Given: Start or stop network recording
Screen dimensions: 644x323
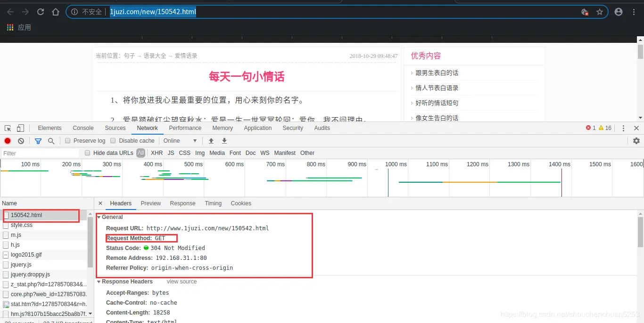Looking at the screenshot, I should [x=7, y=140].
